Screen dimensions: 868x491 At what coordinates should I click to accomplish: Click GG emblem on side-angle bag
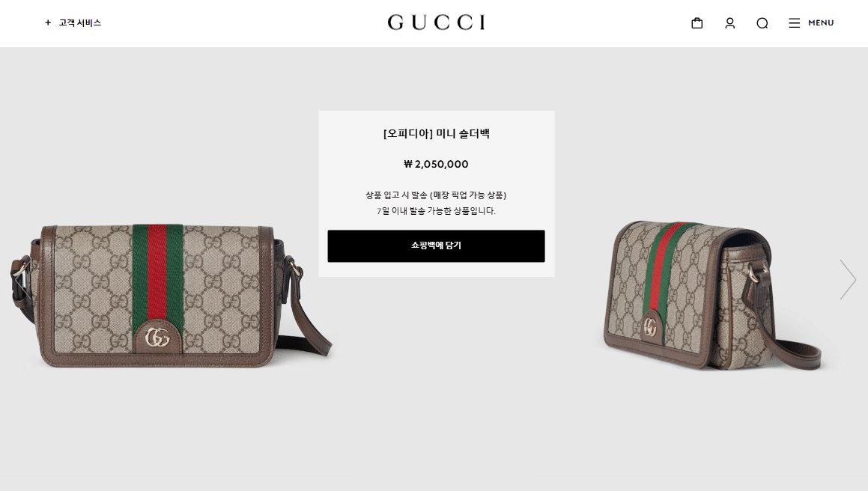[x=651, y=328]
